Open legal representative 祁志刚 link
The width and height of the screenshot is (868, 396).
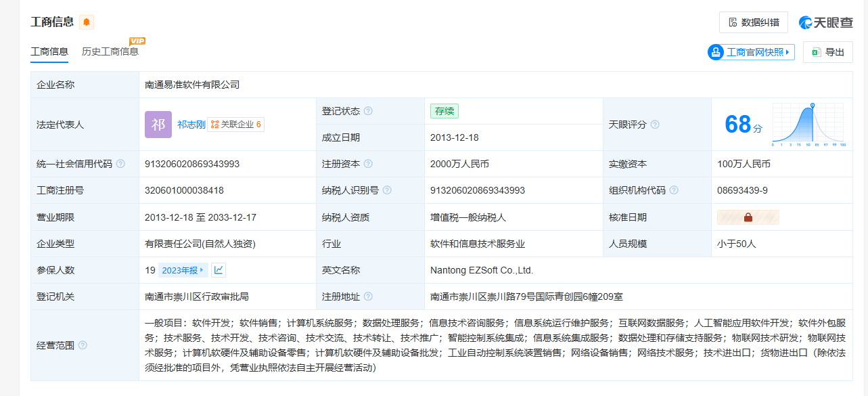(191, 125)
